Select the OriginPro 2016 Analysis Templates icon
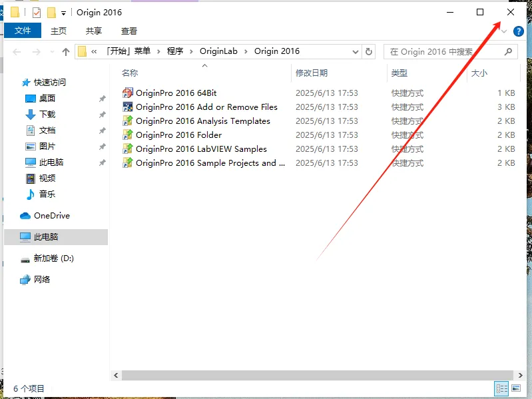Image resolution: width=532 pixels, height=399 pixels. (128, 121)
